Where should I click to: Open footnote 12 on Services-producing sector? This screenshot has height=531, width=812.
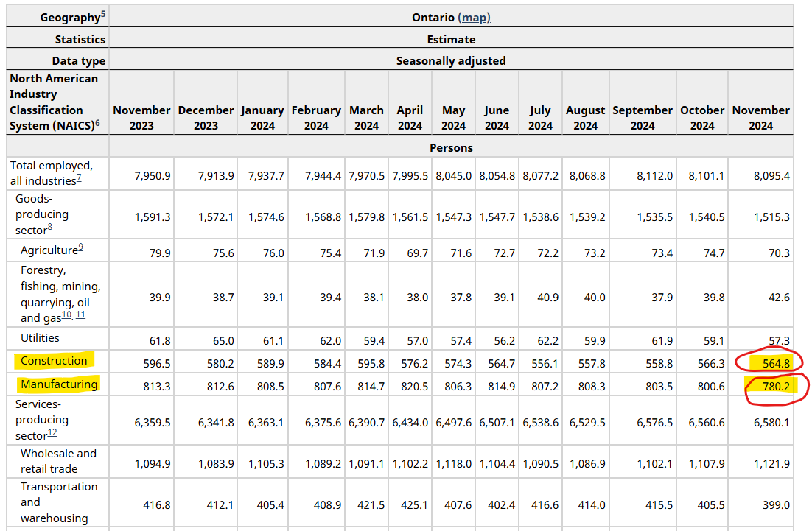[52, 432]
